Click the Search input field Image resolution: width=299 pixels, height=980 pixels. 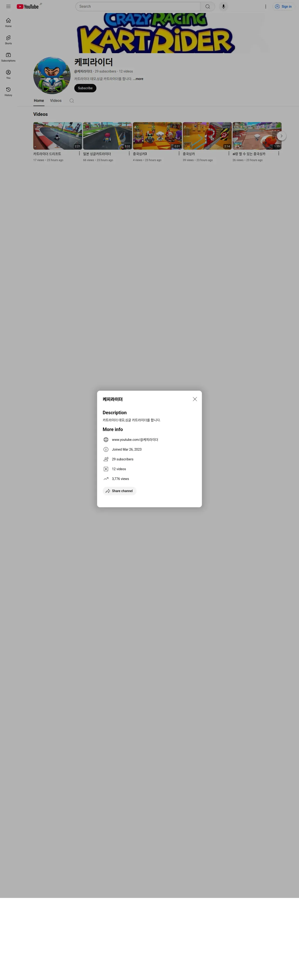pyautogui.click(x=138, y=7)
